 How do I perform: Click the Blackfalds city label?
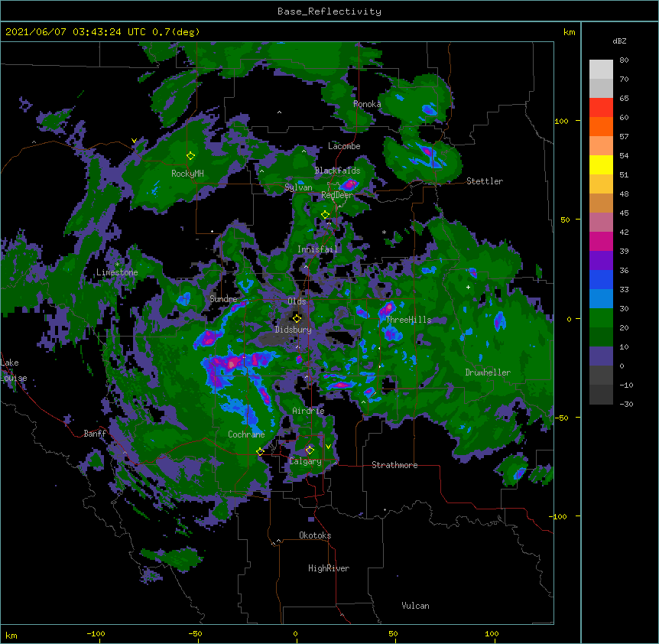(337, 171)
